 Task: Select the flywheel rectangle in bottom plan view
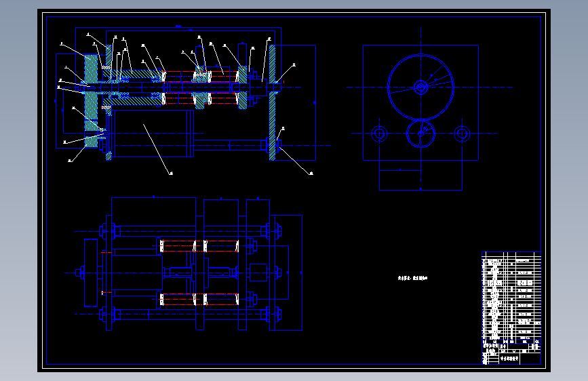point(91,273)
